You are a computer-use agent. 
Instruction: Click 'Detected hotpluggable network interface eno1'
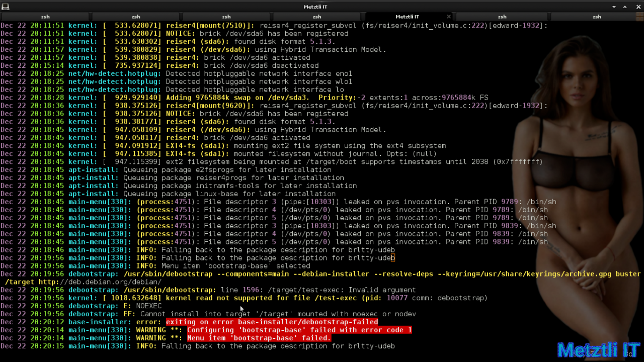click(259, 74)
